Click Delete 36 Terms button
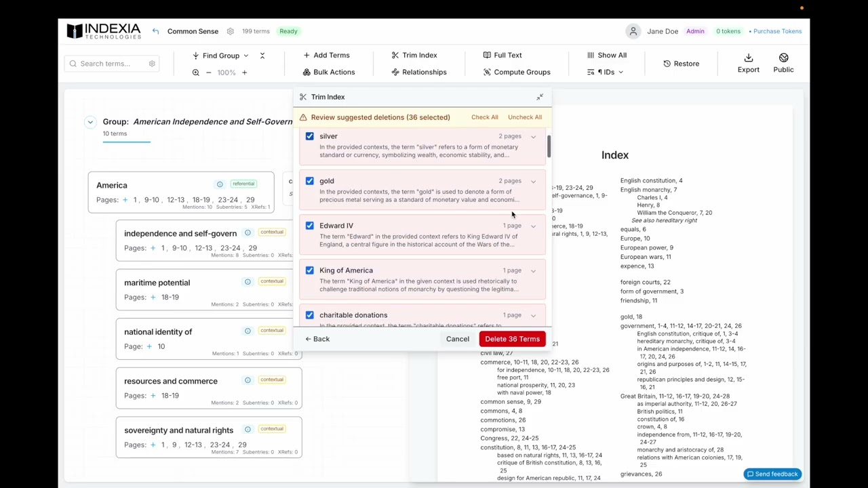Viewport: 868px width, 488px height. (512, 339)
